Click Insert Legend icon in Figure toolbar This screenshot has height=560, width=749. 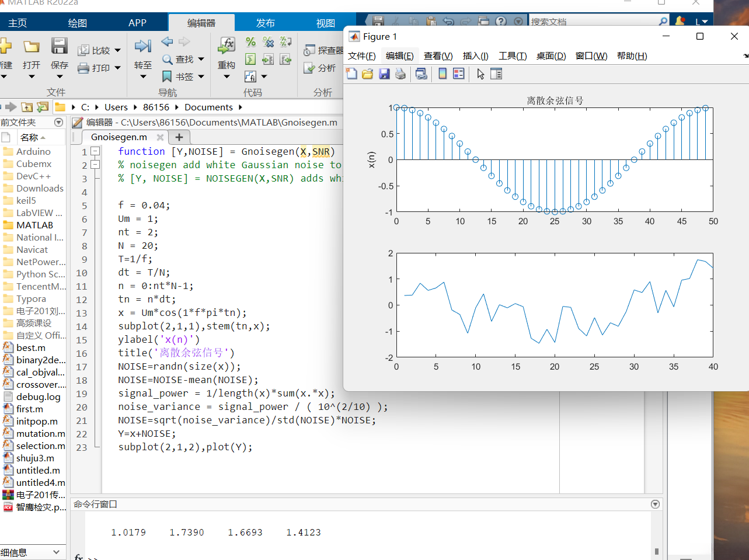click(x=459, y=74)
